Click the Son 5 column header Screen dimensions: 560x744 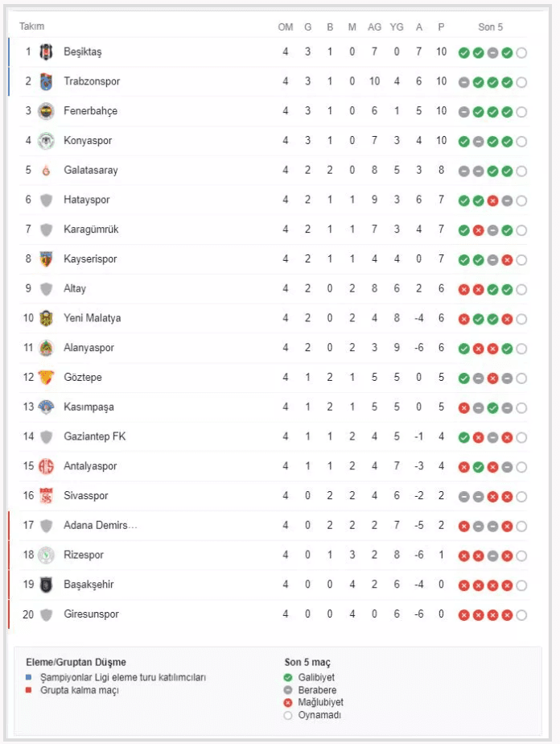[x=490, y=27]
